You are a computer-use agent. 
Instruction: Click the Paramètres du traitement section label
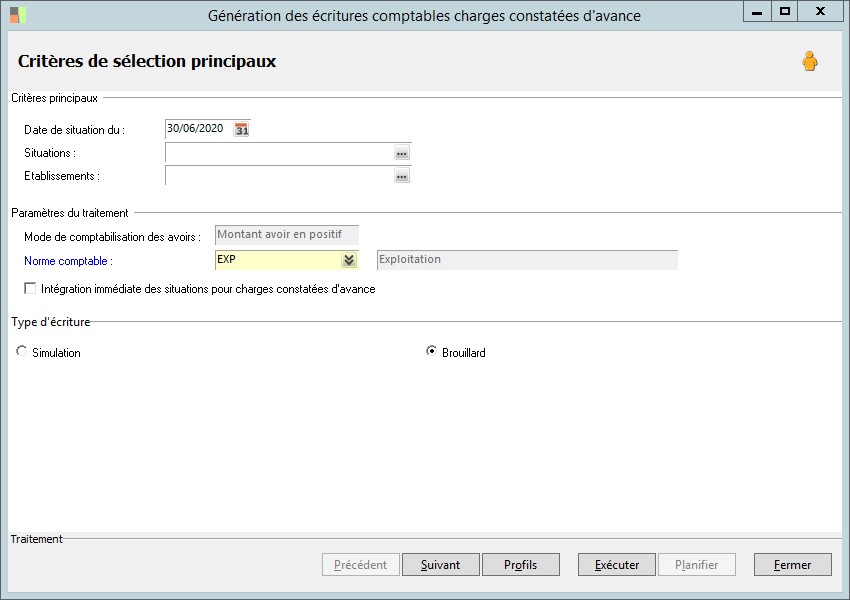click(x=70, y=213)
